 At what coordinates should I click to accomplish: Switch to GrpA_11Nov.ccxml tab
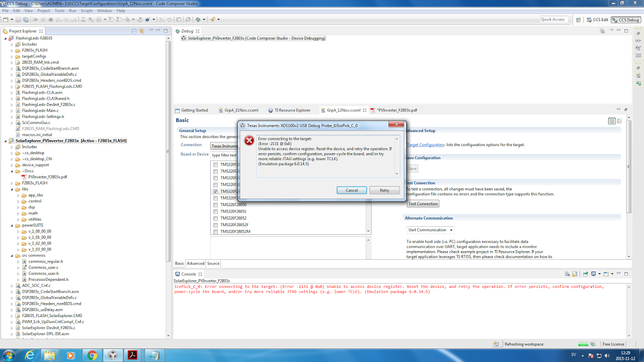point(238,110)
